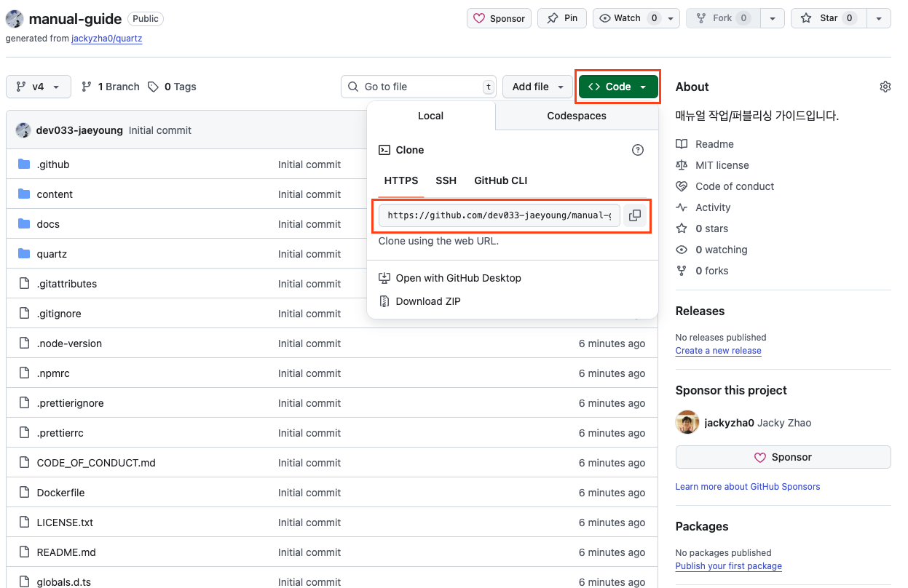Viewport: 908px width, 588px height.
Task: Click Create a new release link
Action: [x=718, y=350]
